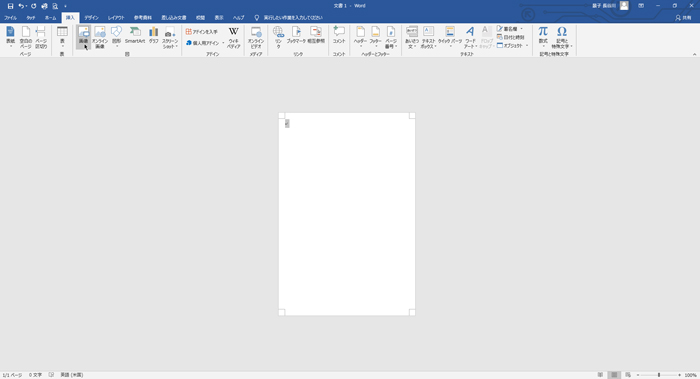Insert a グラフ chart

154,35
